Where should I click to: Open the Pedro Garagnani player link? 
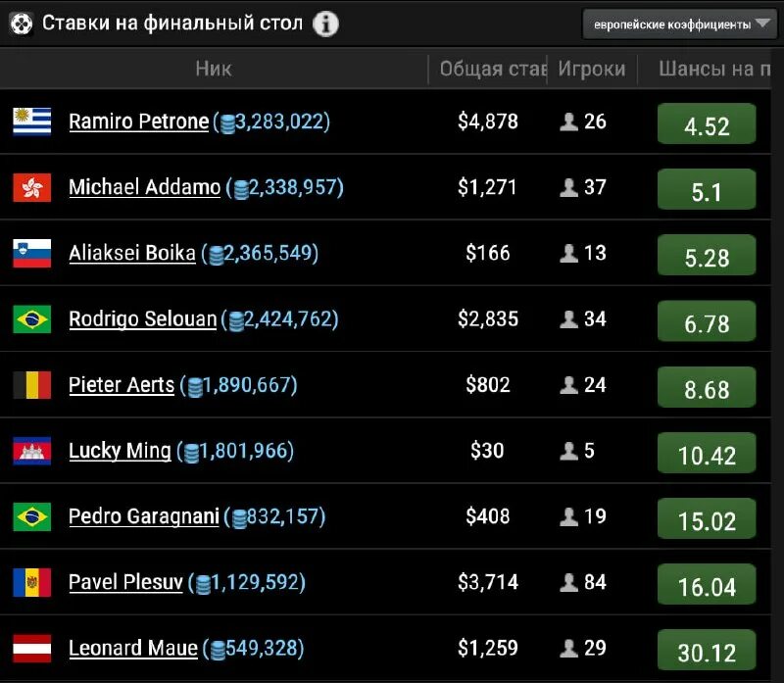(x=143, y=516)
